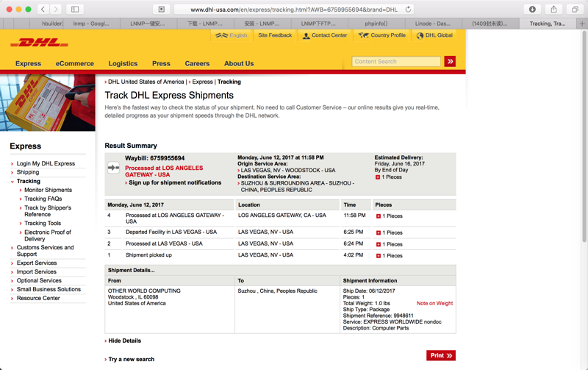
Task: Click the DHL logo
Action: [40, 43]
